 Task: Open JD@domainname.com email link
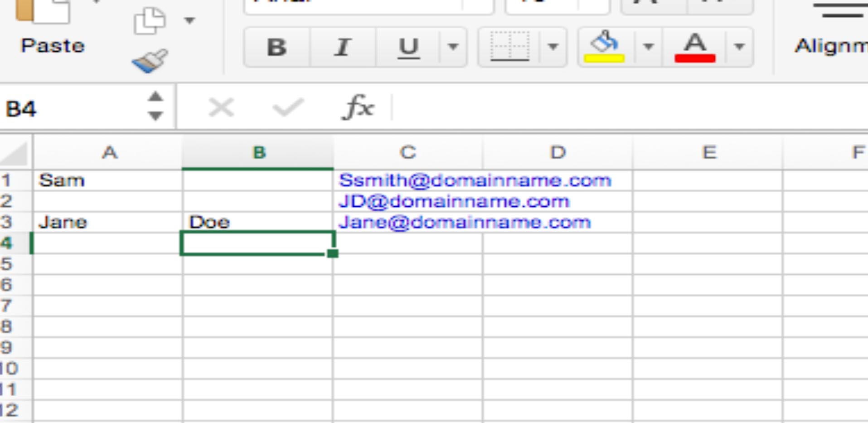pyautogui.click(x=454, y=201)
